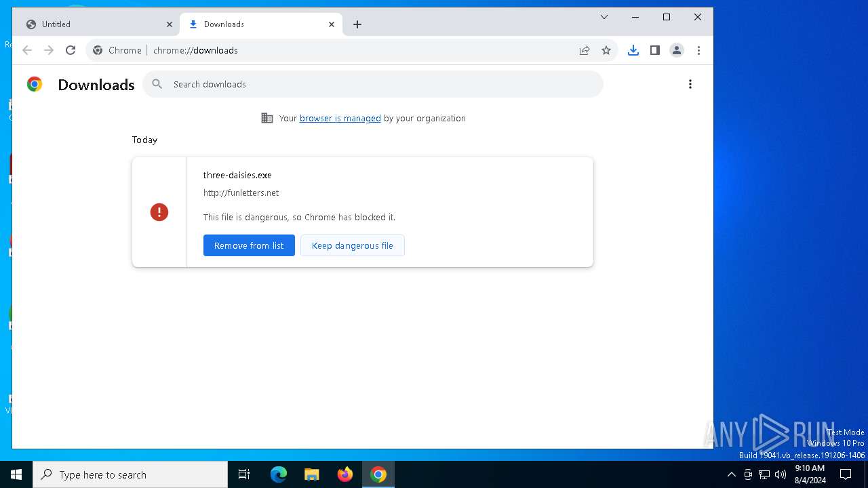Click the three-daisies.exe file name
This screenshot has height=488, width=868.
click(x=237, y=175)
